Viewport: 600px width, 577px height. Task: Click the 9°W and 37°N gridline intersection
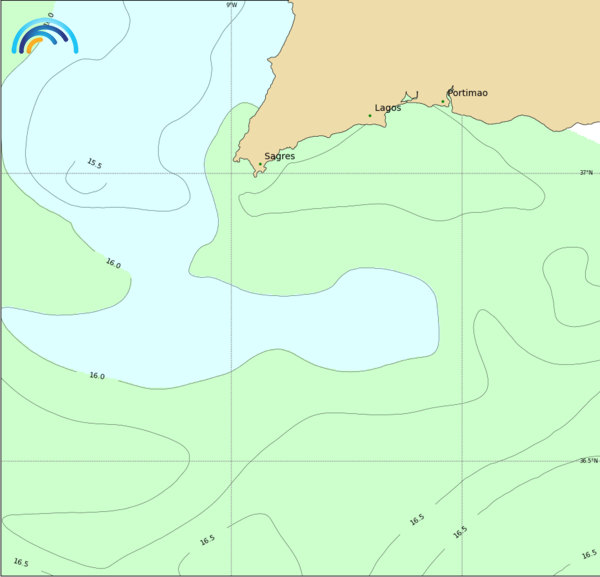[x=231, y=173]
